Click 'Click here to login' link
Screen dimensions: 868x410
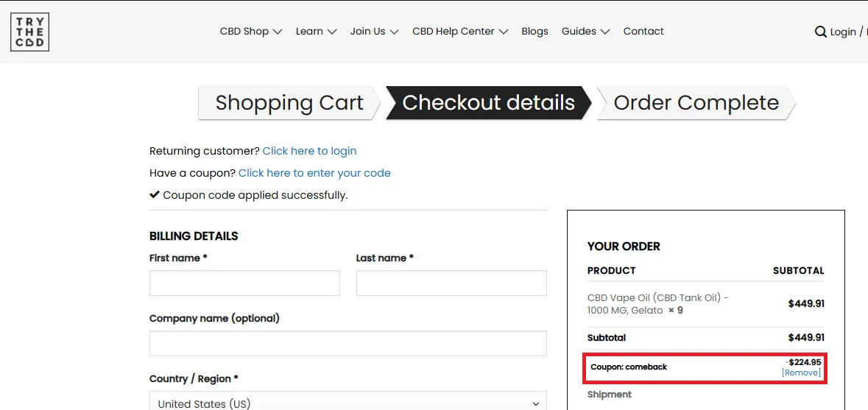tap(309, 151)
